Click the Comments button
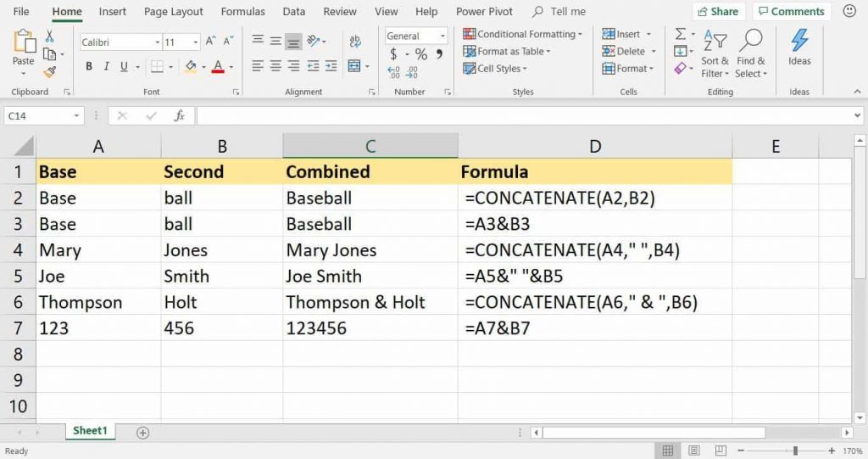Viewport: 868px width, 459px height. point(790,12)
